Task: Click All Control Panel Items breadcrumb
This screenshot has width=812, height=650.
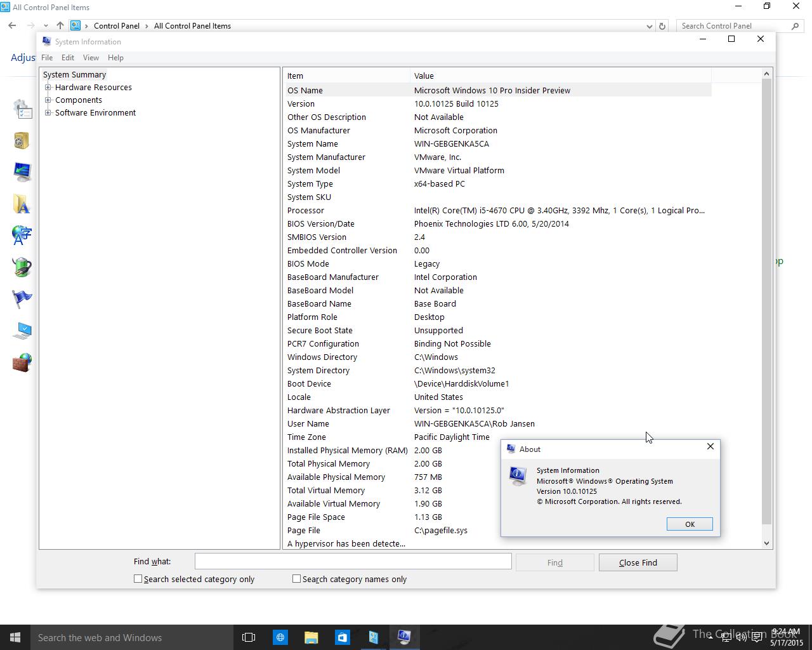Action: (192, 26)
